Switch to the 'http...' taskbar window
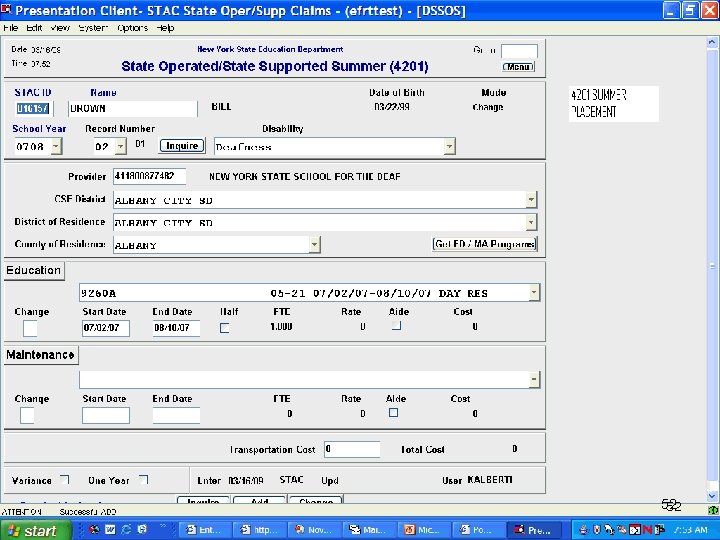 tap(260, 529)
